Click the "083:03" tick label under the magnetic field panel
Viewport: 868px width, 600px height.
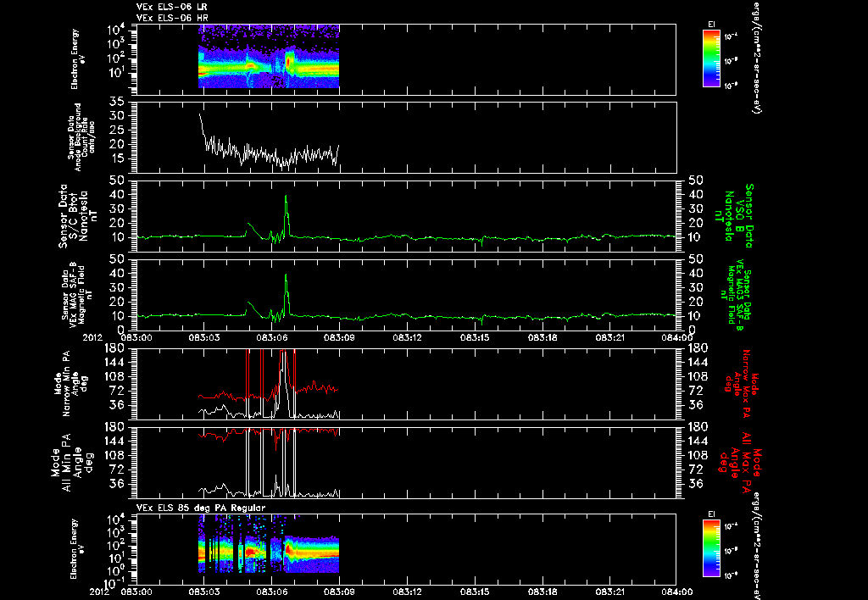pyautogui.click(x=203, y=337)
